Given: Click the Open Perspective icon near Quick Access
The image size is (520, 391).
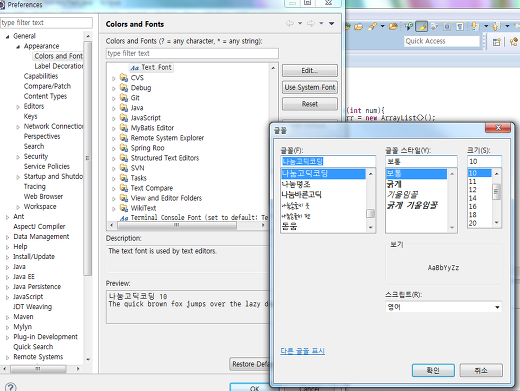Looking at the screenshot, I should click(497, 42).
